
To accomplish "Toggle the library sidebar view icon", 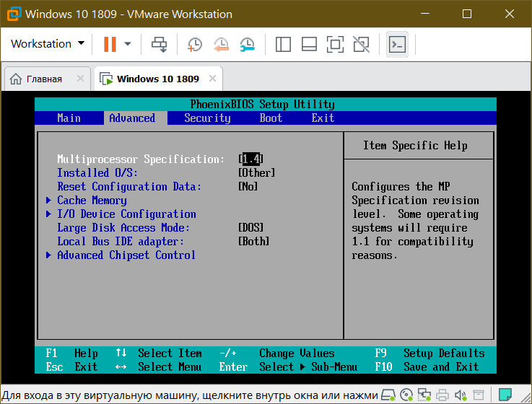I will (x=283, y=44).
